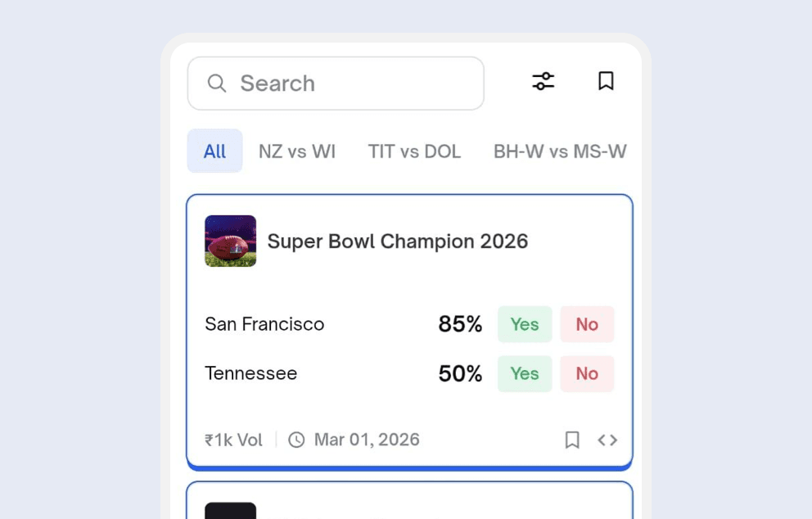The image size is (812, 519).
Task: Select No for San Francisco
Action: (x=587, y=324)
